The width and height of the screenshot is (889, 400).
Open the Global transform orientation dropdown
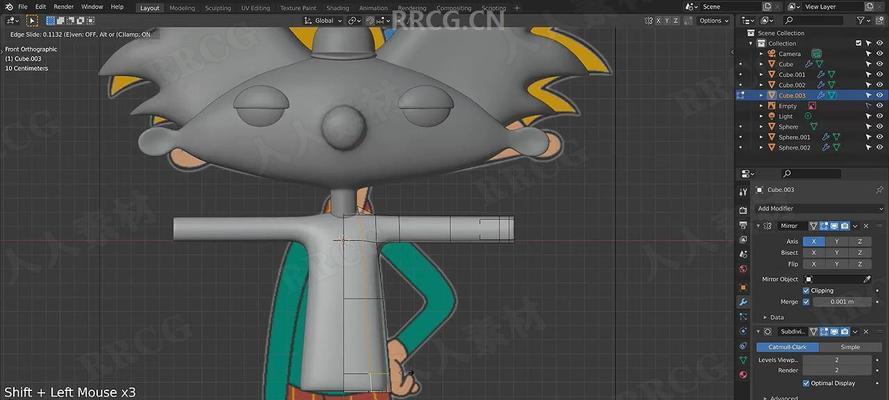(323, 20)
